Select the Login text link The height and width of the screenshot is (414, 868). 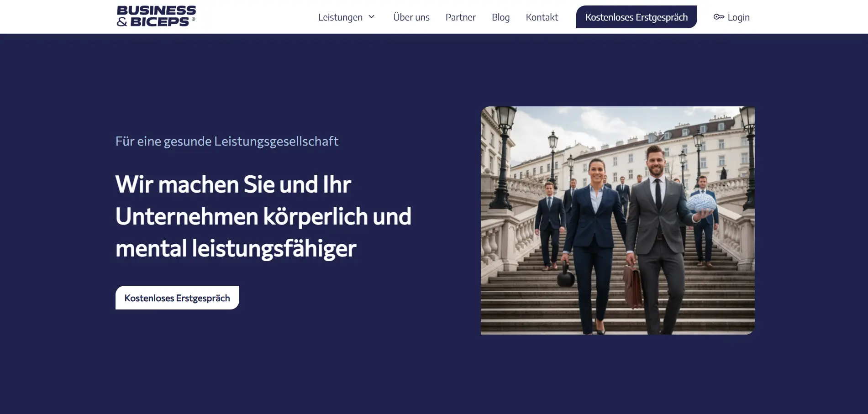[x=738, y=17]
